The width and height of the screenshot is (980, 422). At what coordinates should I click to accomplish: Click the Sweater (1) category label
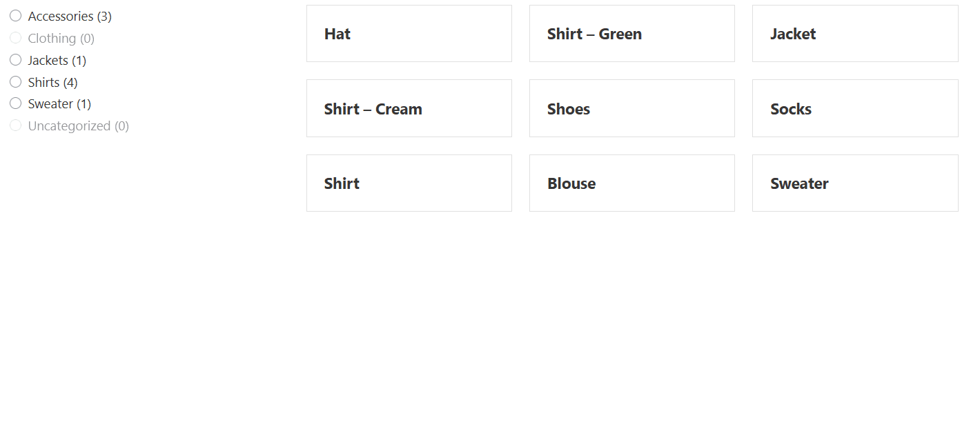click(x=58, y=103)
